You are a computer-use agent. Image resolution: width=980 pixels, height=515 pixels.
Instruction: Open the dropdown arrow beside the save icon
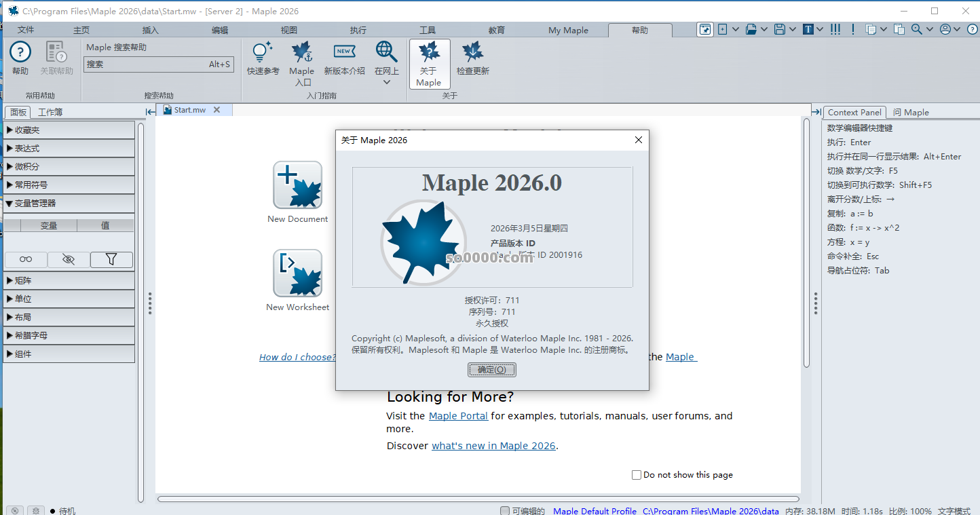point(793,29)
